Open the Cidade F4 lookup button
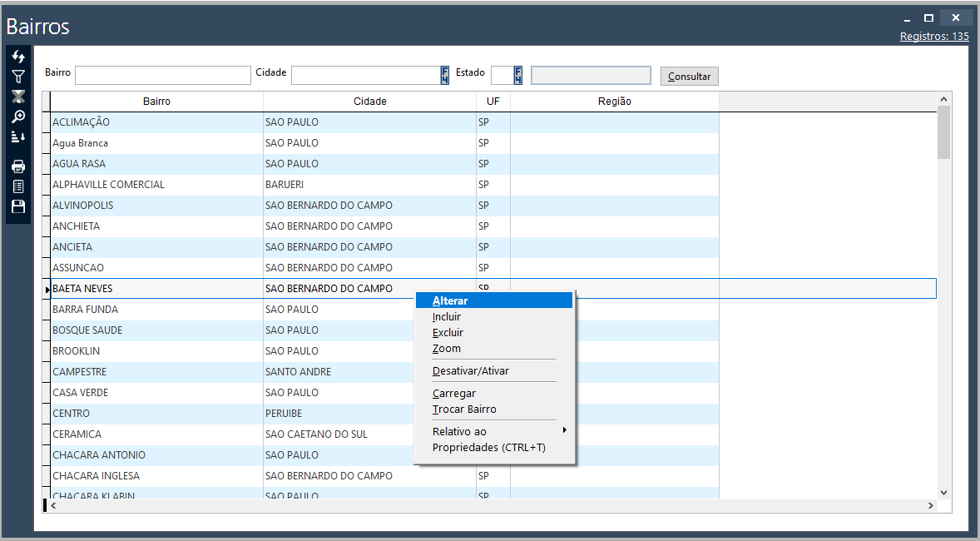 click(444, 76)
